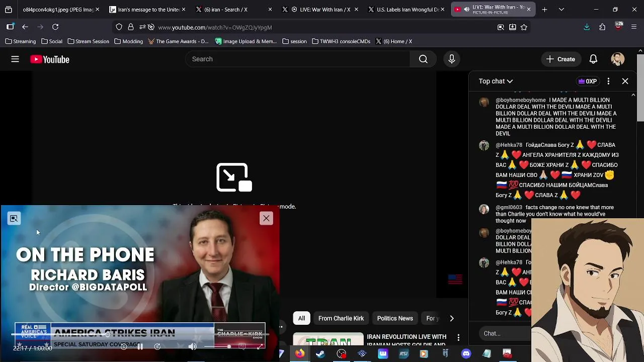Select the From Charlie Kirk chip
644x362 pixels.
341,318
